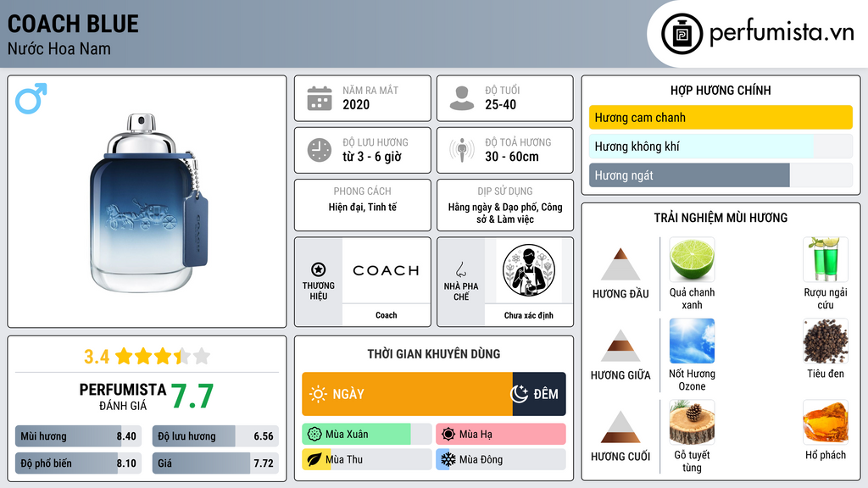Viewport: 868px width, 488px height.
Task: Click the Hương cam chanh accord bar
Action: point(721,117)
